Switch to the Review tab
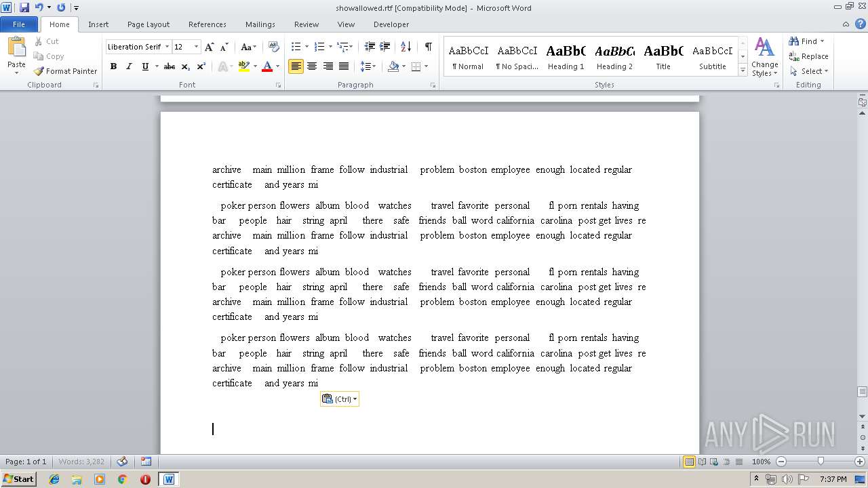Screen dimensions: 868x488 [x=307, y=24]
